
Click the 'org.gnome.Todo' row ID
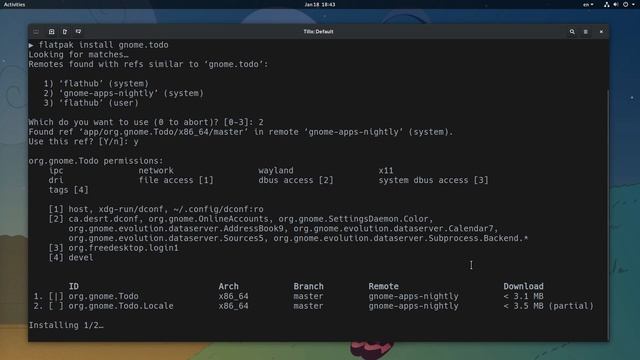click(x=103, y=296)
